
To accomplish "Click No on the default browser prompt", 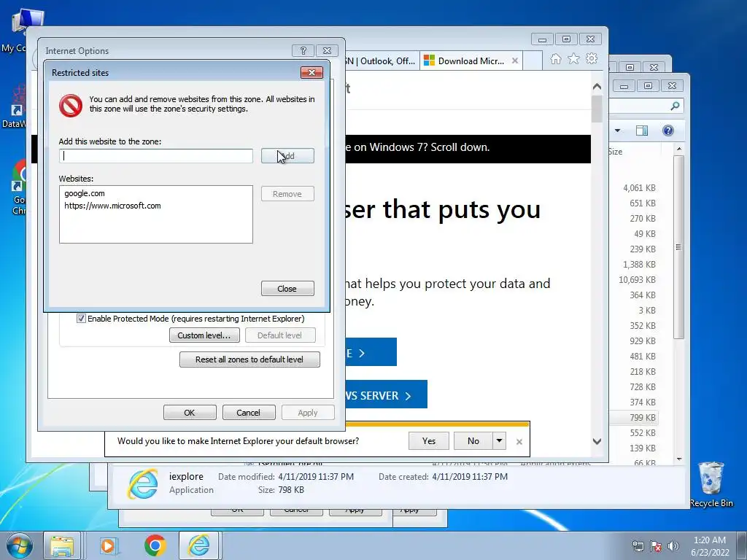I will pyautogui.click(x=473, y=441).
